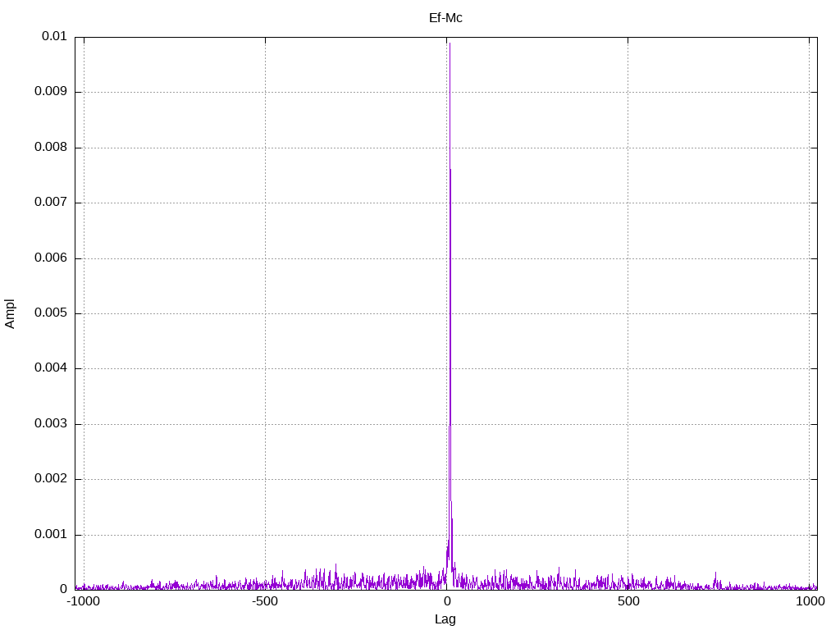Select the Ampl y-axis label
The width and height of the screenshot is (840, 630).
click(10, 313)
